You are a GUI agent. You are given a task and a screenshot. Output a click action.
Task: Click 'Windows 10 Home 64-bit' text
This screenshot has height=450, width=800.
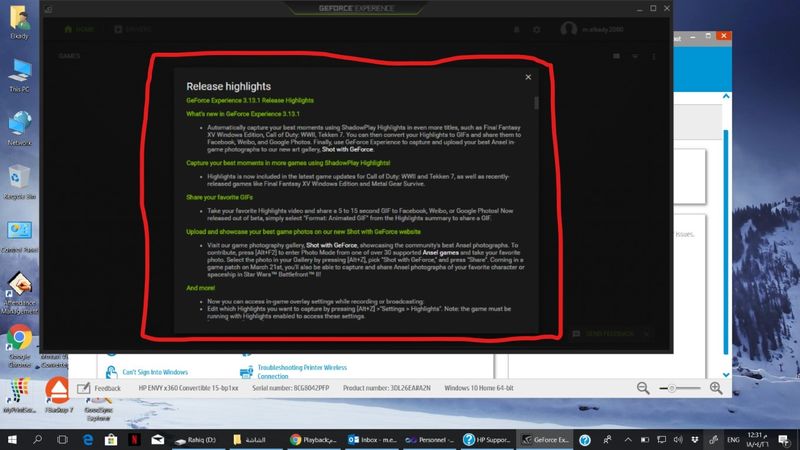click(479, 388)
